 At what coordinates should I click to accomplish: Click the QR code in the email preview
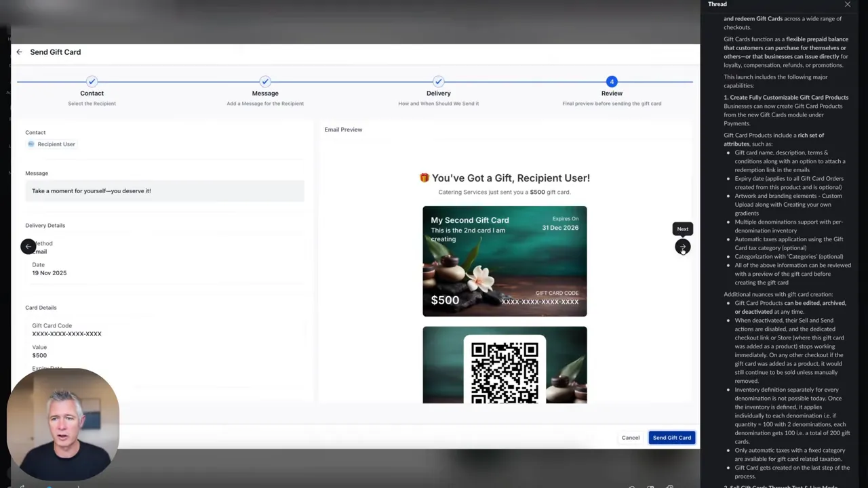pos(505,371)
